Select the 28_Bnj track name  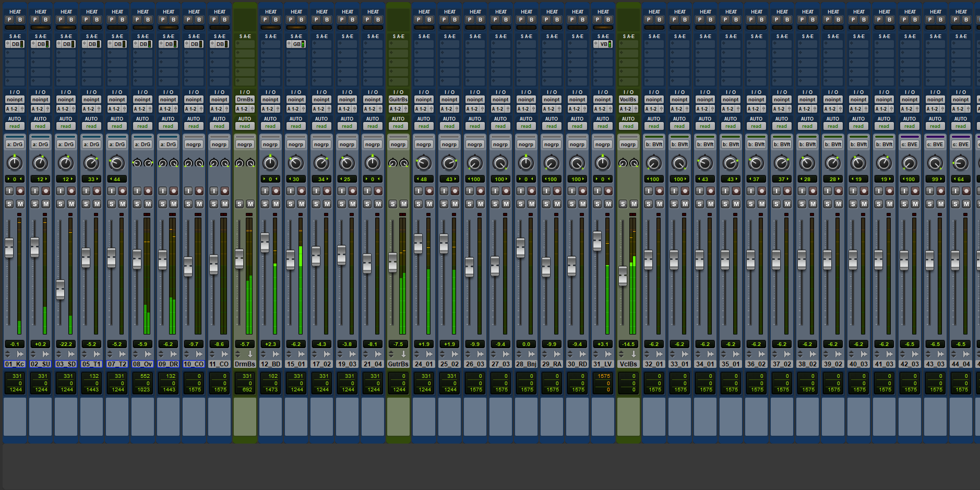point(526,364)
